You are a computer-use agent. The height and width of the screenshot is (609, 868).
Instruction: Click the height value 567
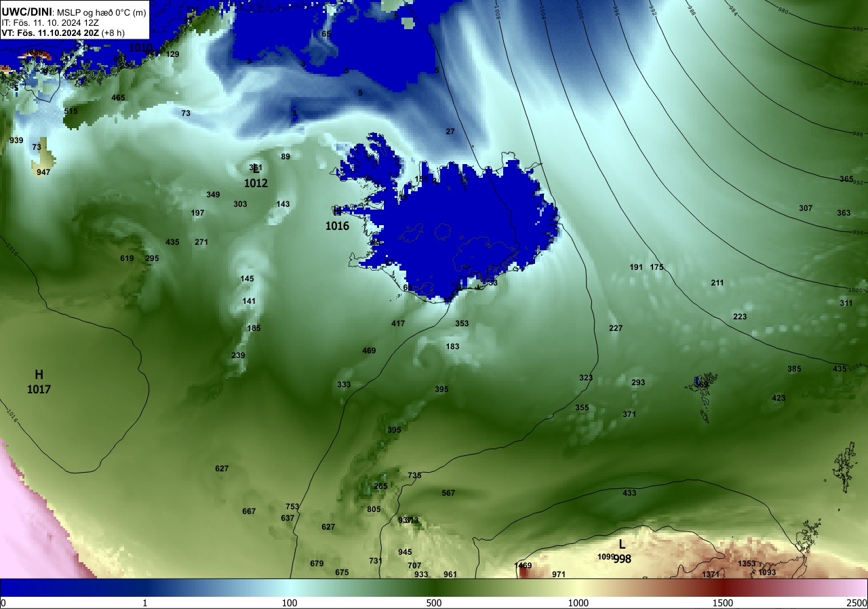click(448, 493)
